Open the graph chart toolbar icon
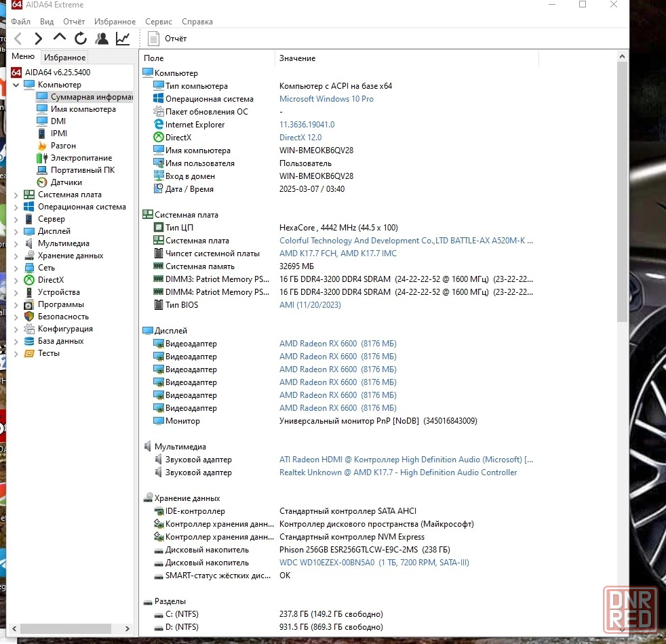Viewport: 666px width, 644px height. [x=123, y=39]
